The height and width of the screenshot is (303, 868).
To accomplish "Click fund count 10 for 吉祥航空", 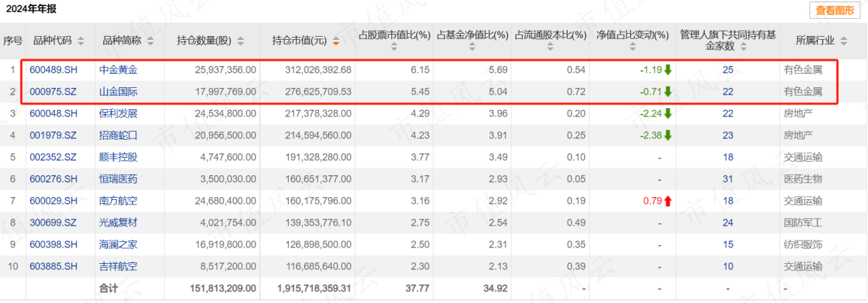I will (728, 266).
